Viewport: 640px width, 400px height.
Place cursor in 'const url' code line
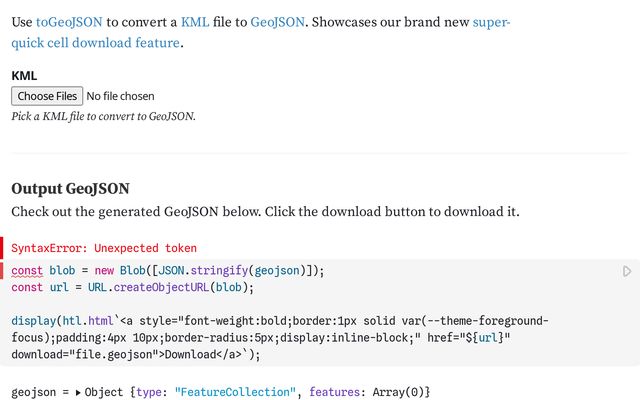133,287
